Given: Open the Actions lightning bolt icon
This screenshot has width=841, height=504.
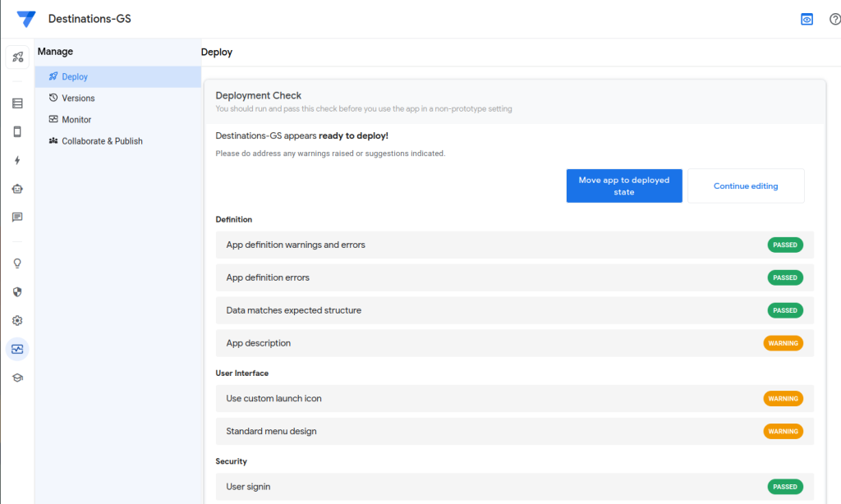Looking at the screenshot, I should tap(18, 160).
